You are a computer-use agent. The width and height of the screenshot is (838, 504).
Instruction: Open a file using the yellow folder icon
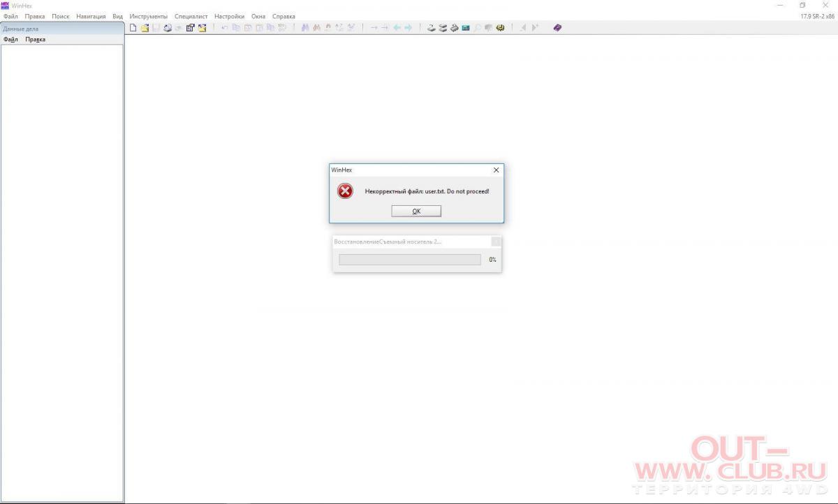click(x=145, y=28)
